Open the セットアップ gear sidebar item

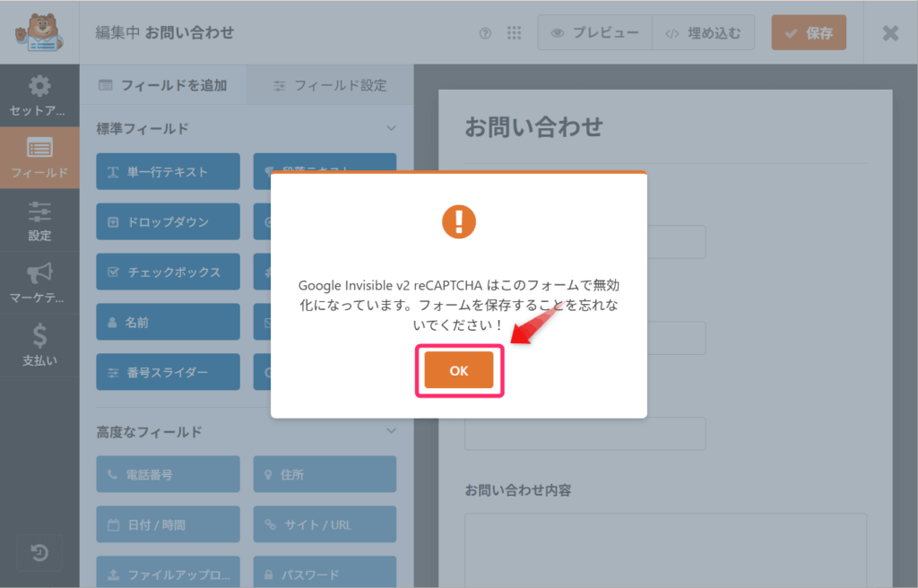39,96
